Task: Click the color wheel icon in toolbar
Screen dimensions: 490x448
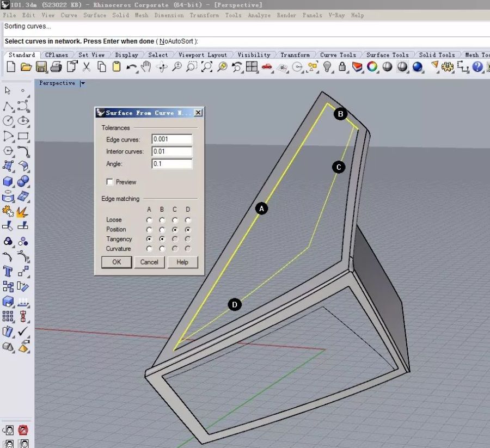Action: tap(372, 67)
